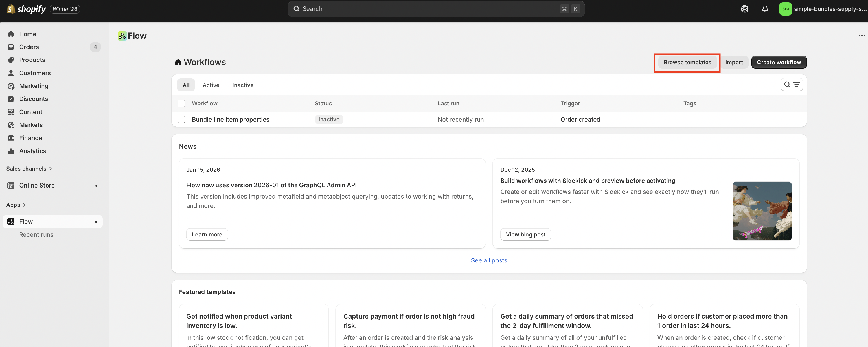Open the store account menu
Viewport: 868px width, 347px height.
822,9
